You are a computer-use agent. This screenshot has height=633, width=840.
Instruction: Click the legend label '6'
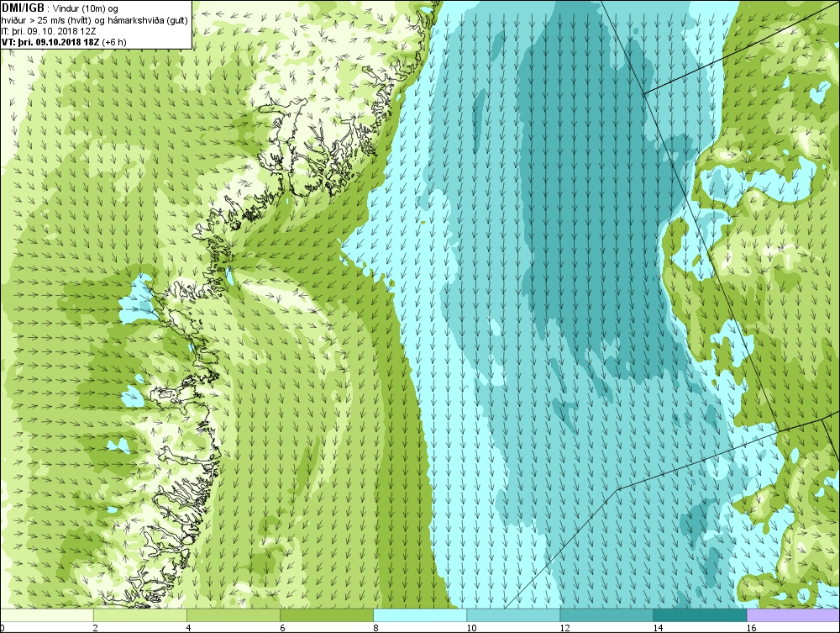coord(282,628)
